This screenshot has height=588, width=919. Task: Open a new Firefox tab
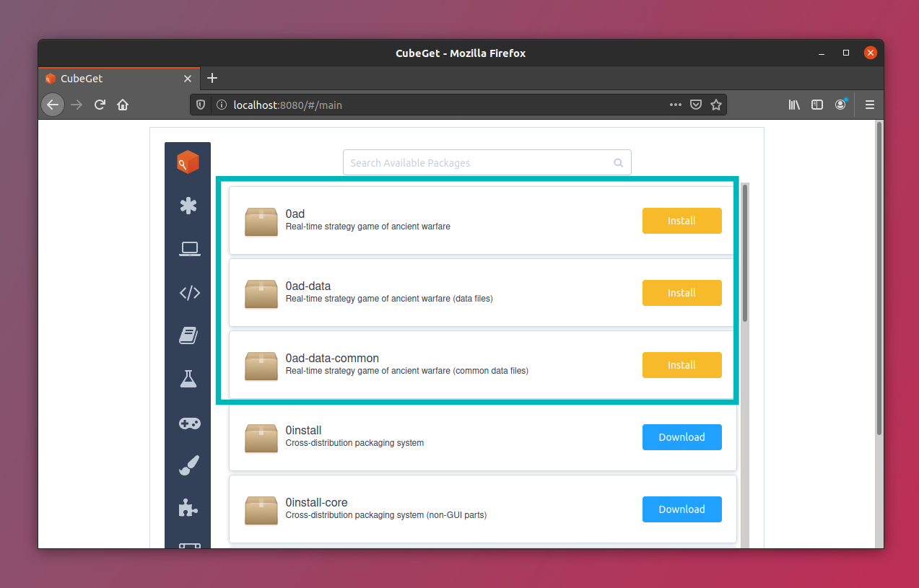(212, 78)
